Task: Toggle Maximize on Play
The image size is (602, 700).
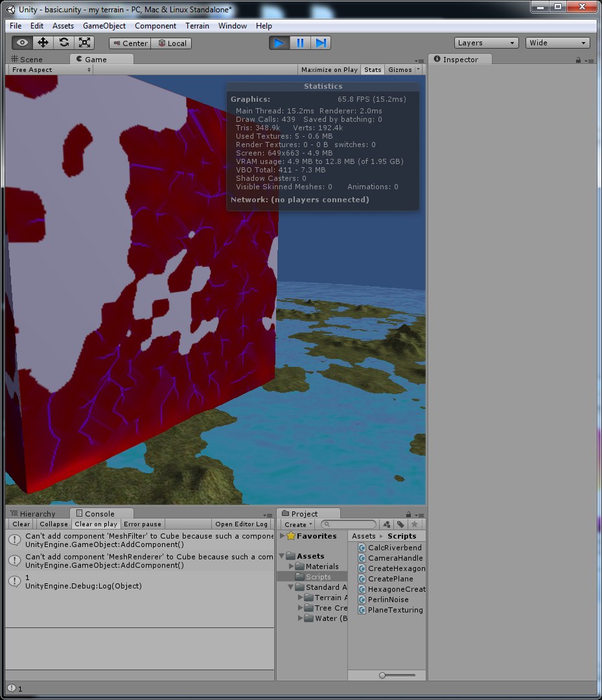Action: coord(329,70)
